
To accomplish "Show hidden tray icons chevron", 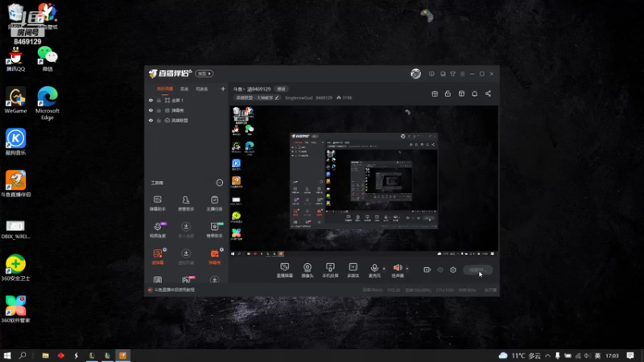I will (x=547, y=356).
